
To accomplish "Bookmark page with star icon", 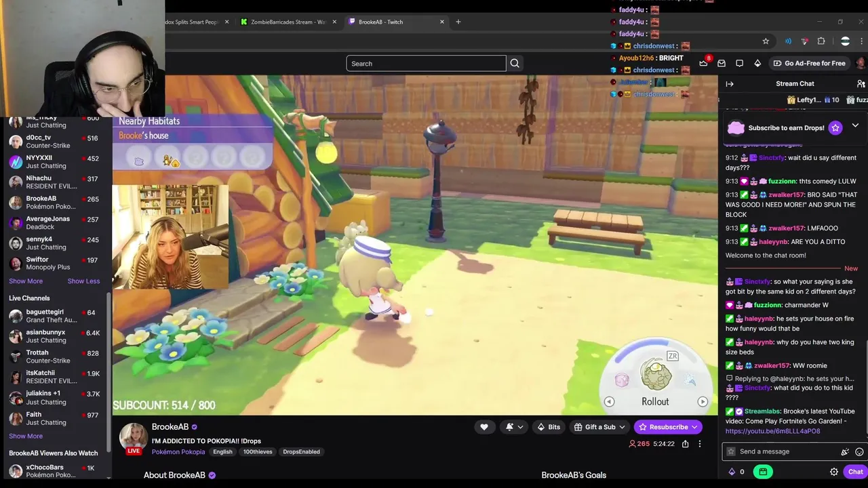I will (x=766, y=41).
